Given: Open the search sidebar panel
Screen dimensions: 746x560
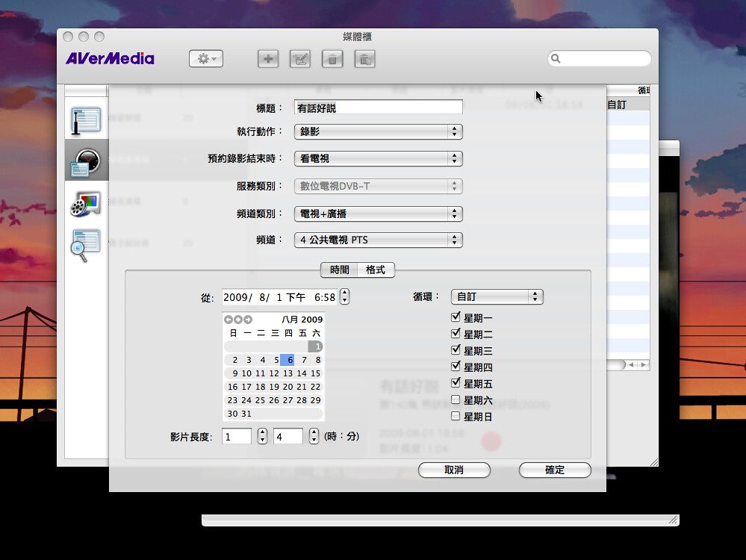Looking at the screenshot, I should (x=86, y=240).
